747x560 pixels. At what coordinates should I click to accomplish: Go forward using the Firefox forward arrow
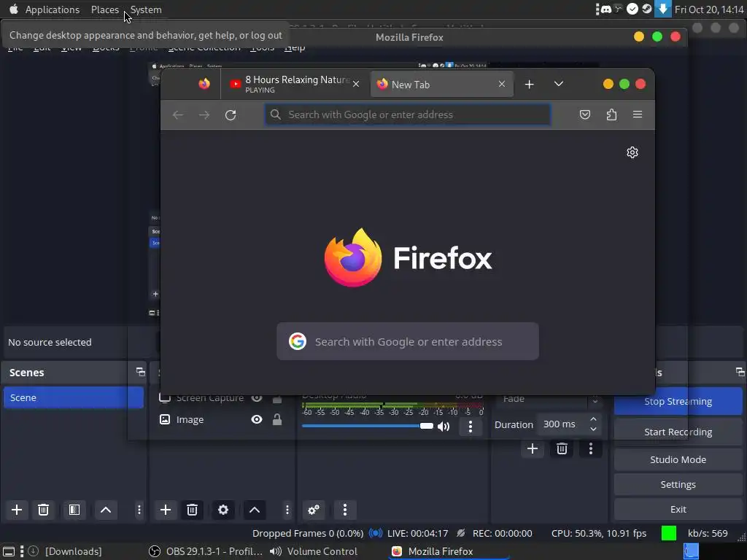pos(204,114)
